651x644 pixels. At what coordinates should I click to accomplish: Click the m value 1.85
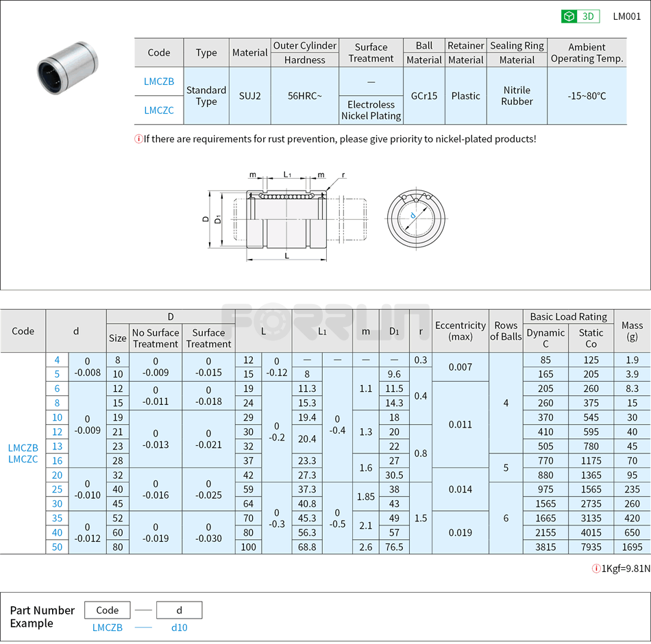click(365, 497)
